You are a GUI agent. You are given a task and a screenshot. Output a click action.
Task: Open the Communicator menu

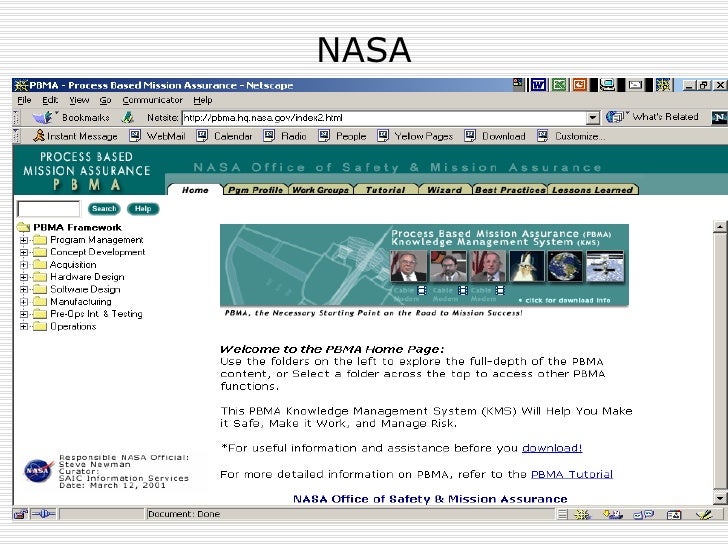152,100
